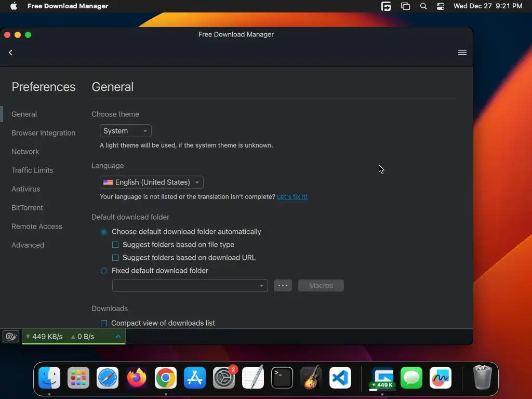Viewport: 532px width, 399px height.
Task: Click the Free Download Manager app menu
Action: tap(68, 6)
